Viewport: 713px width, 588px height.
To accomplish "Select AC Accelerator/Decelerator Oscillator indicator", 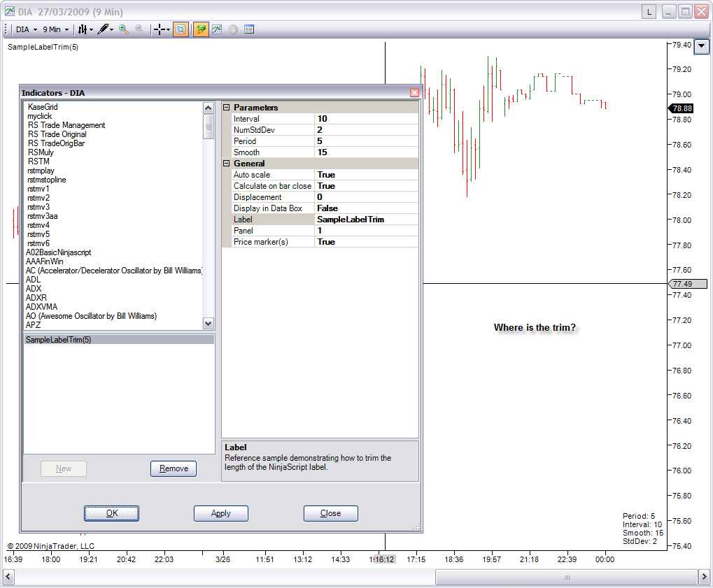I will tap(113, 271).
